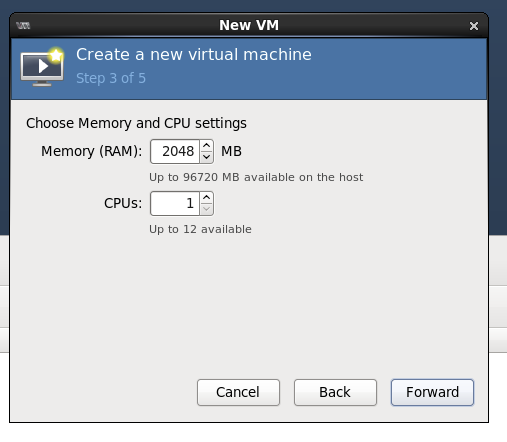Click 'Choose Memory and CPU settings' text
The image size is (507, 442).
[x=136, y=123]
